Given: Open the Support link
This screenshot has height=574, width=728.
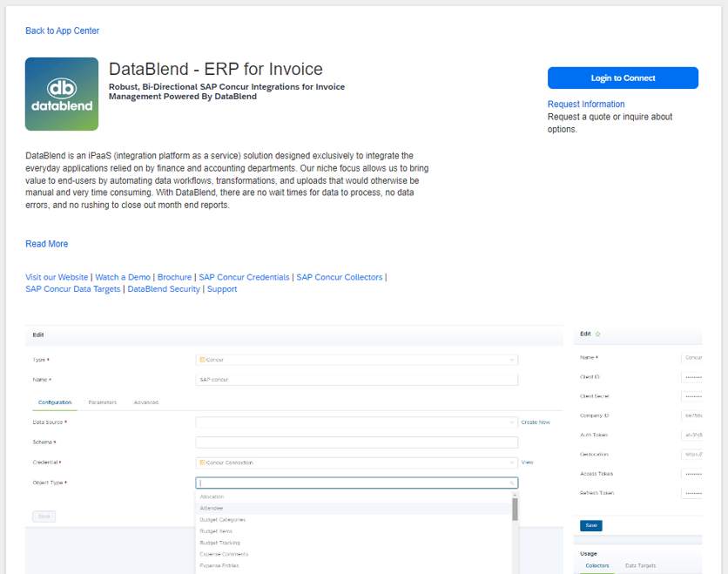Looking at the screenshot, I should 222,289.
